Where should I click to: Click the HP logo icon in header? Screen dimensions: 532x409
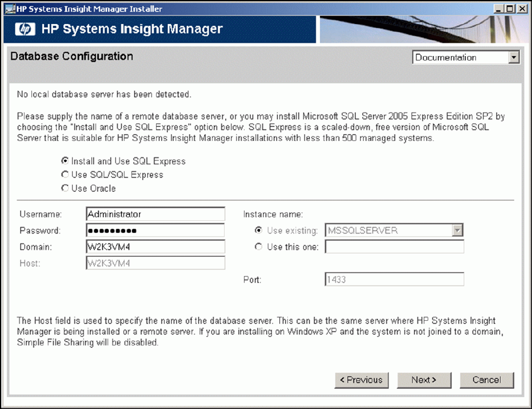(26, 29)
